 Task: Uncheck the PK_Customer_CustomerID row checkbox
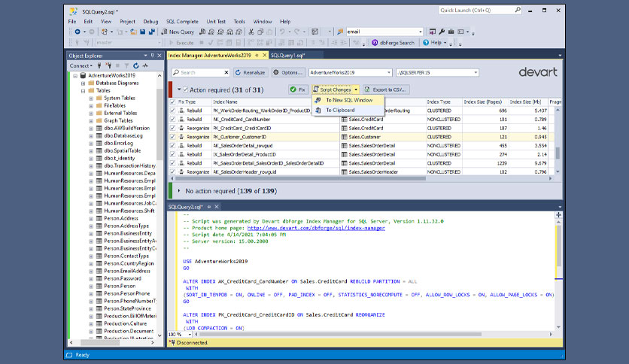pos(172,137)
